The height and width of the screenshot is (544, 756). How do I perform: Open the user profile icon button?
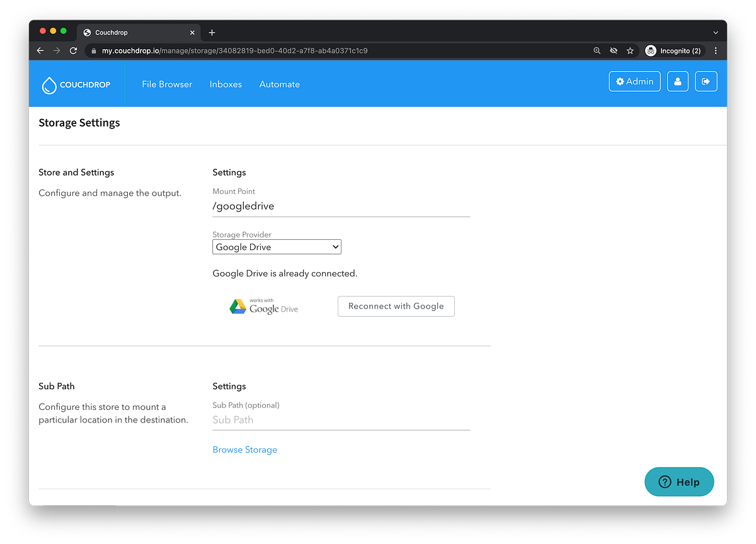click(677, 81)
